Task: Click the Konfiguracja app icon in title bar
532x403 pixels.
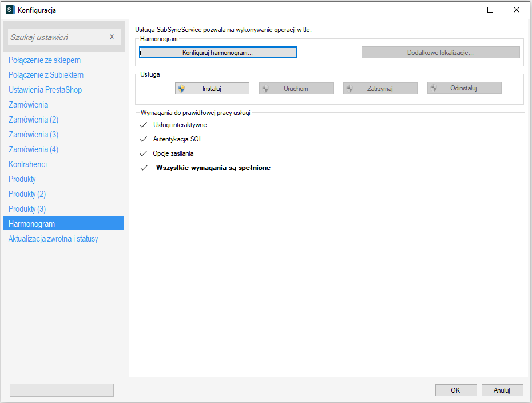Action: coord(10,10)
